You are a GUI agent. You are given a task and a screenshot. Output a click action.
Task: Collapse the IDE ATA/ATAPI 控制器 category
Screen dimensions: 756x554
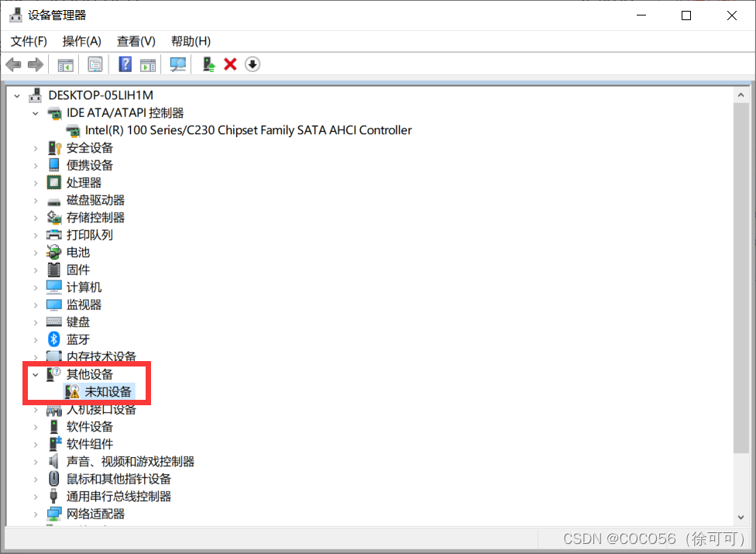(35, 113)
